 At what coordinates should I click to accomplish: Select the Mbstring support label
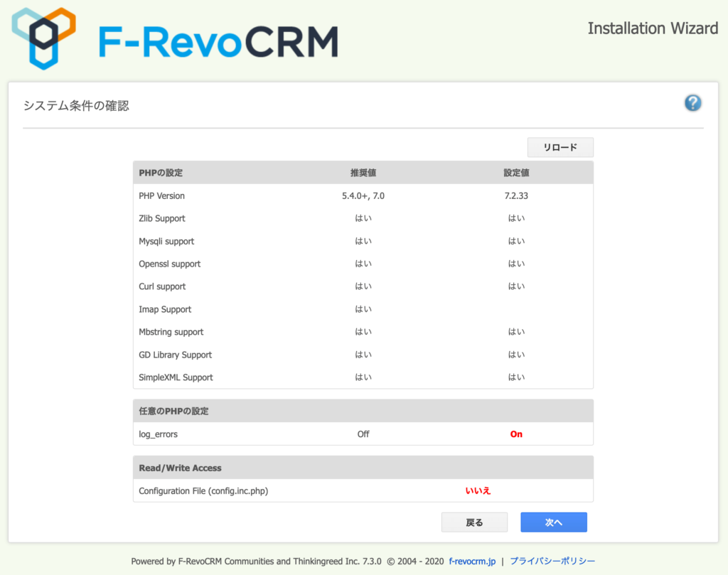[x=171, y=333]
